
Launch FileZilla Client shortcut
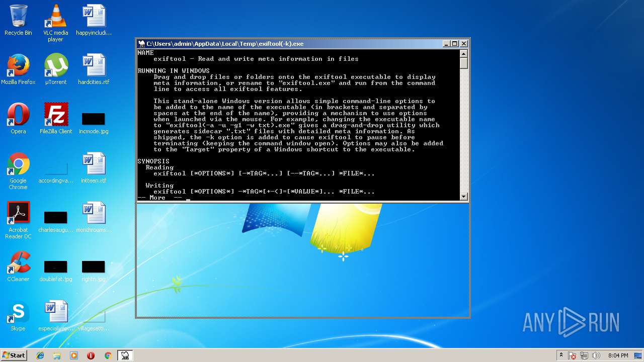pos(55,119)
